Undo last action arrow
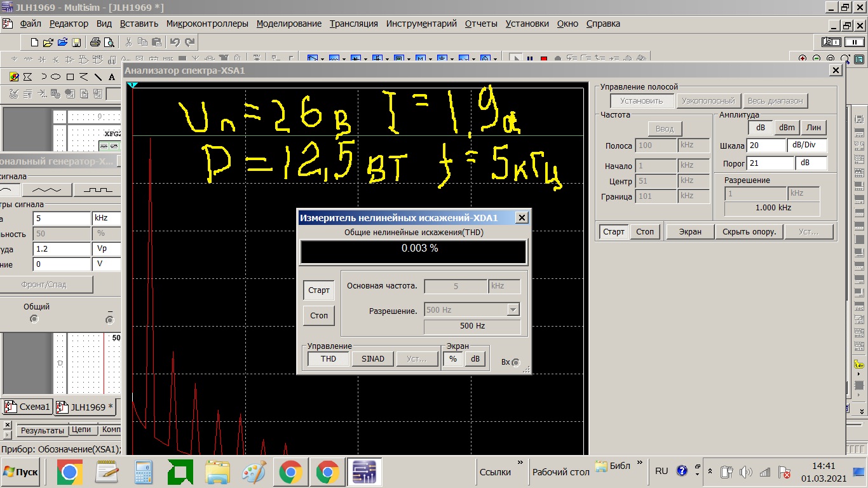This screenshot has width=868, height=488. 175,43
